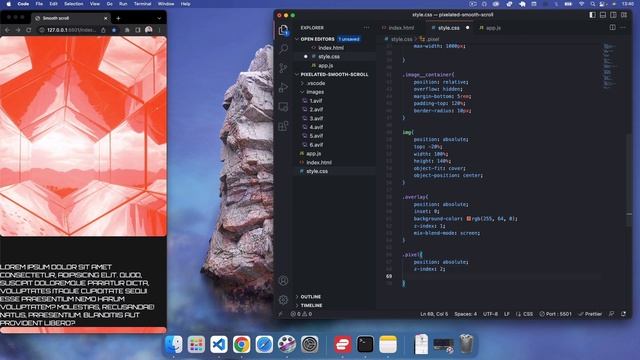Open the Manage gear icon in VS Code
640x360 pixels.
coord(283,300)
